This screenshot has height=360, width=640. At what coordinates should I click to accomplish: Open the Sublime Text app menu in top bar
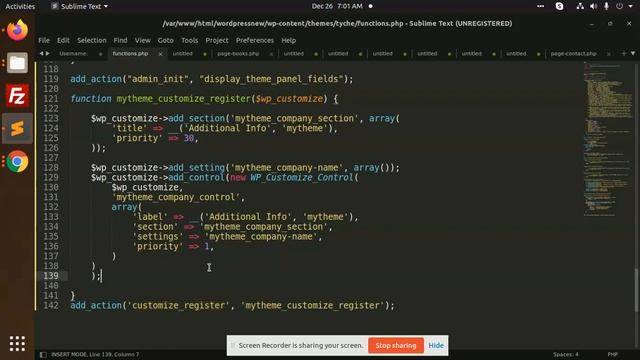point(80,6)
